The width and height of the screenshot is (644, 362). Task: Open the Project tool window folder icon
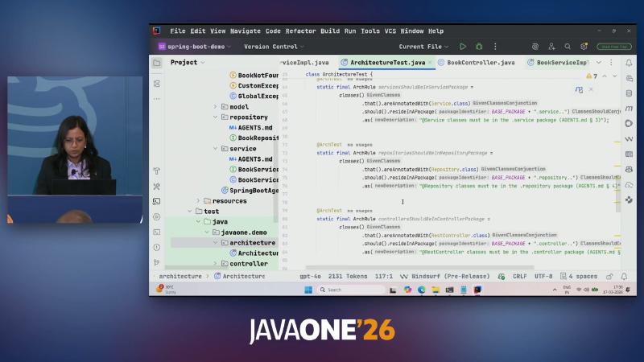coord(157,63)
